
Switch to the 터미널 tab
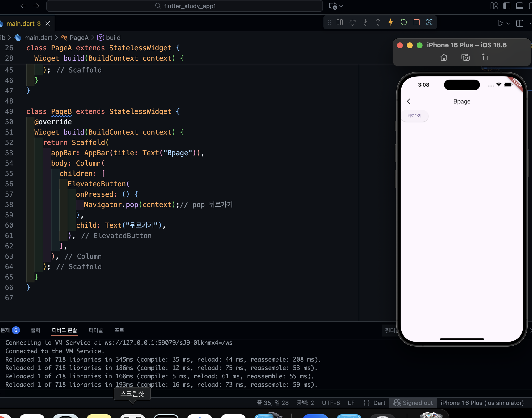96,330
